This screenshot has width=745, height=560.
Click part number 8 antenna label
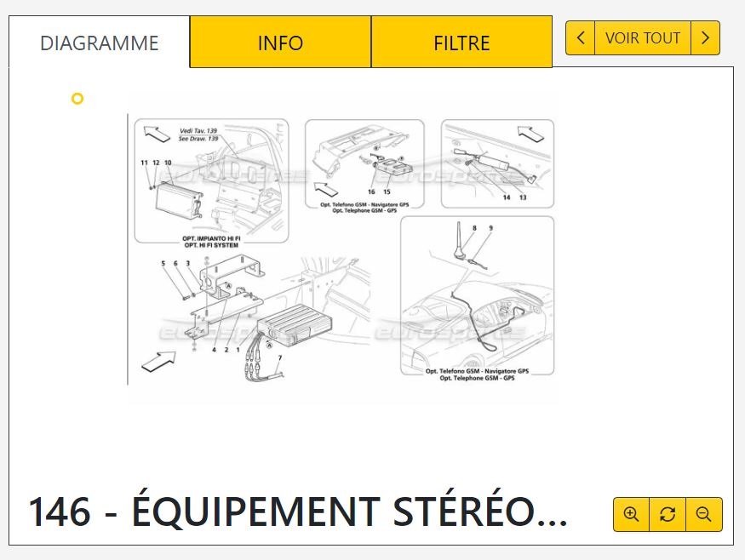(x=474, y=228)
